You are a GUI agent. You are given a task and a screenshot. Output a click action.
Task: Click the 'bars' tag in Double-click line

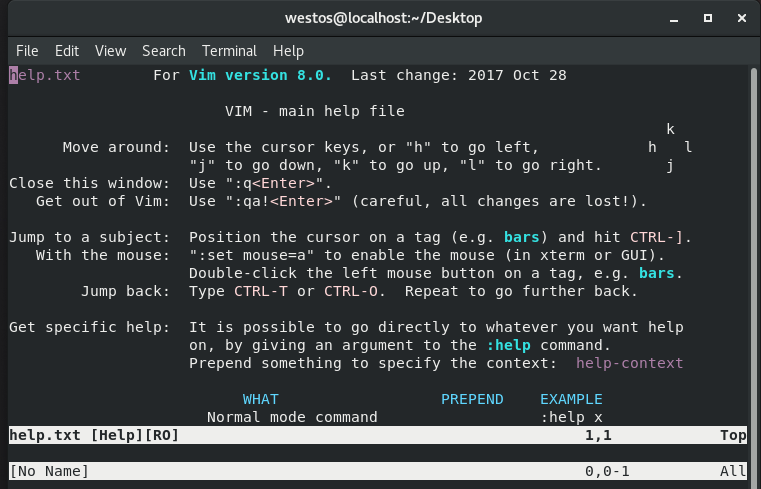point(656,273)
